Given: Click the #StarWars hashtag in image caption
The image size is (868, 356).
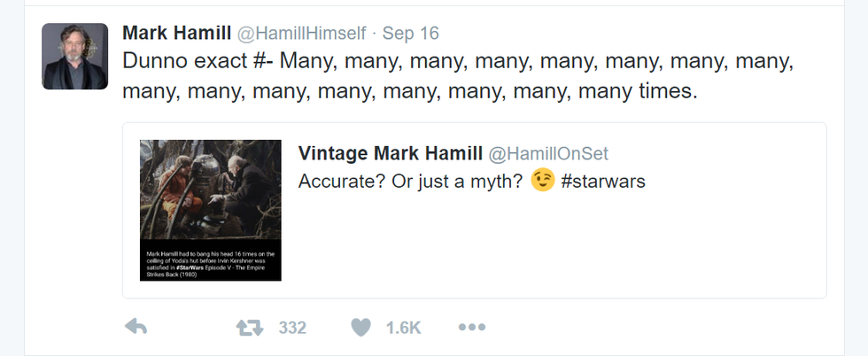Looking at the screenshot, I should click(x=191, y=266).
